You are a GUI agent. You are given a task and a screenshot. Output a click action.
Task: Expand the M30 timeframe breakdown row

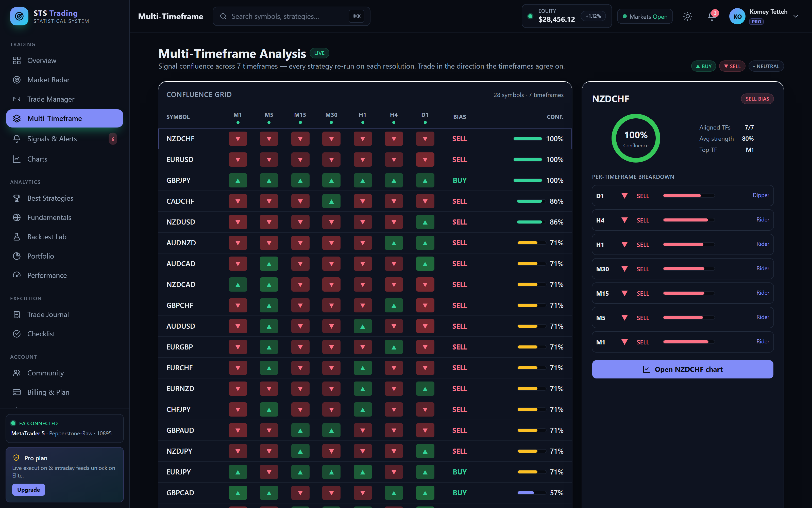tap(683, 269)
